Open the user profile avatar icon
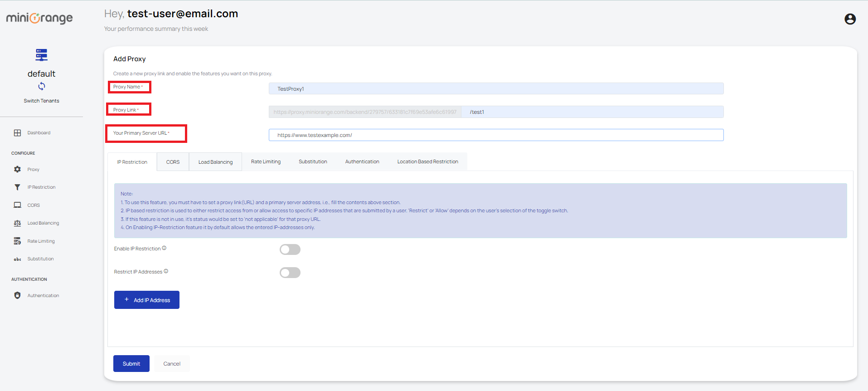 point(850,19)
